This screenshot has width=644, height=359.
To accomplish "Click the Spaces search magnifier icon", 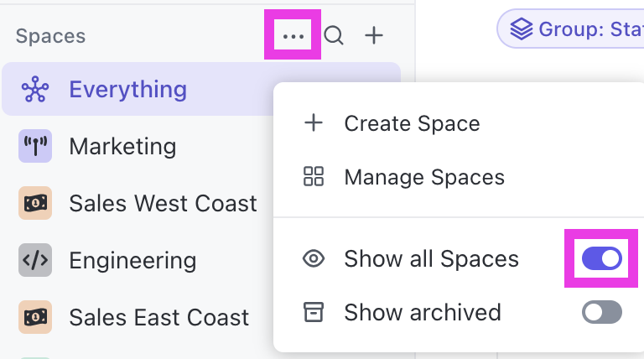I will (334, 35).
